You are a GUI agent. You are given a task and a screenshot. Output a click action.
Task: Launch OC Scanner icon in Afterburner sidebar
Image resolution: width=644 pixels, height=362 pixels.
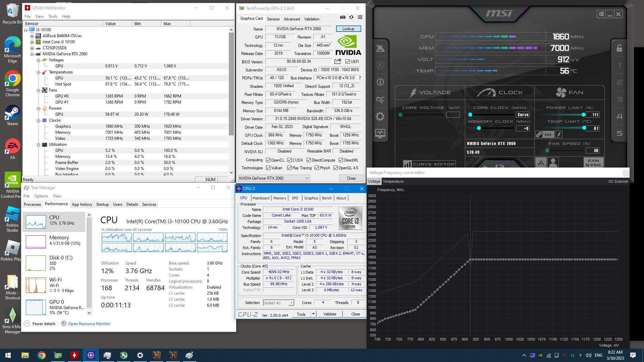pos(380,100)
